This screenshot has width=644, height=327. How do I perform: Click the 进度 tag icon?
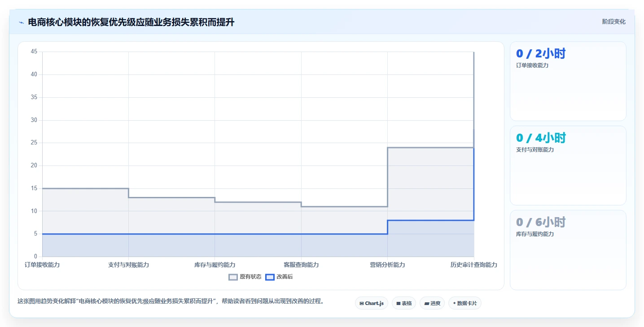coord(427,304)
